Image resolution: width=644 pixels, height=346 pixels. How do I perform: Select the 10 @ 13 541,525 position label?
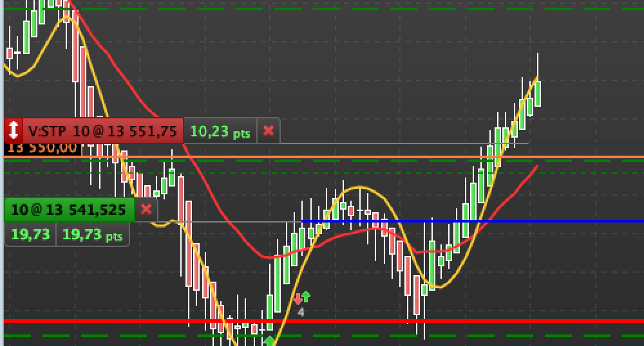(x=69, y=210)
